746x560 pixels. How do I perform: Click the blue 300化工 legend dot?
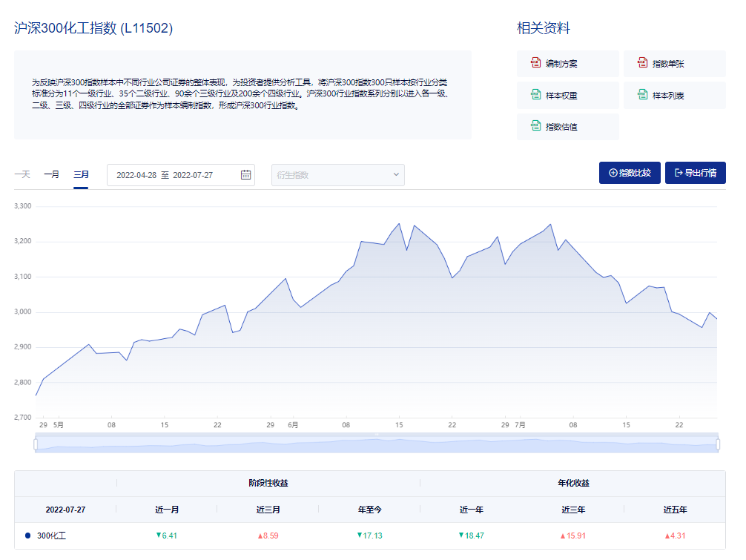27,536
